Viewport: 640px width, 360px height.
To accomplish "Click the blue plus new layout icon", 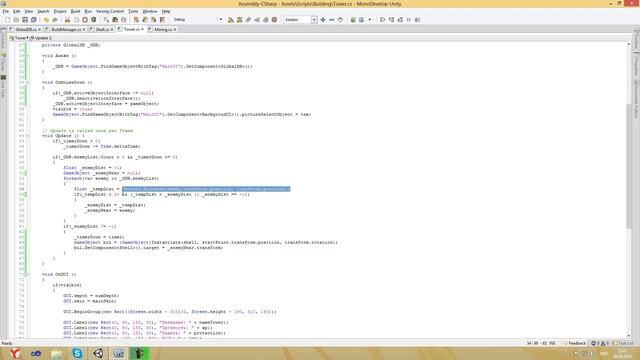I will (x=323, y=20).
